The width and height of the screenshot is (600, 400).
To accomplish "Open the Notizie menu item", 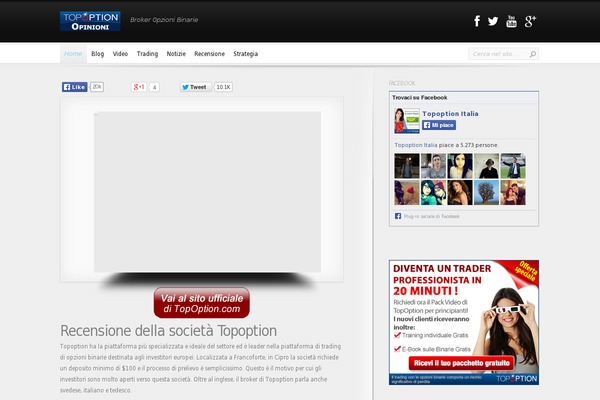I will click(176, 54).
